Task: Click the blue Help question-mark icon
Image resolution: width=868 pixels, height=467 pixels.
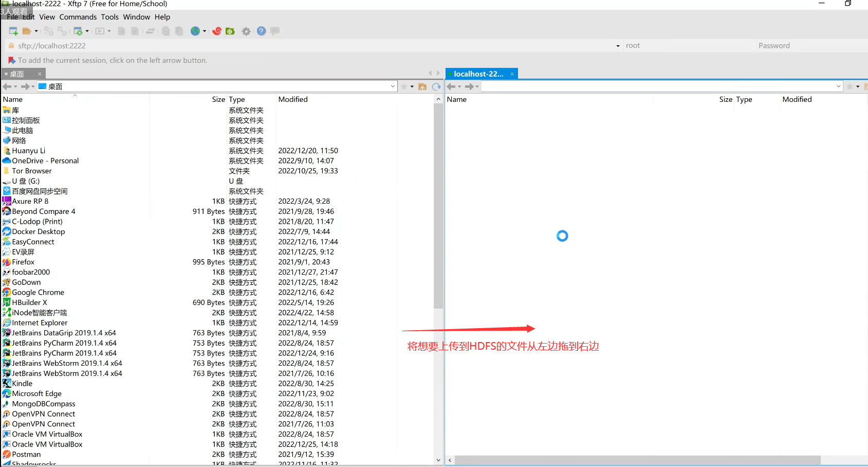Action: tap(262, 31)
